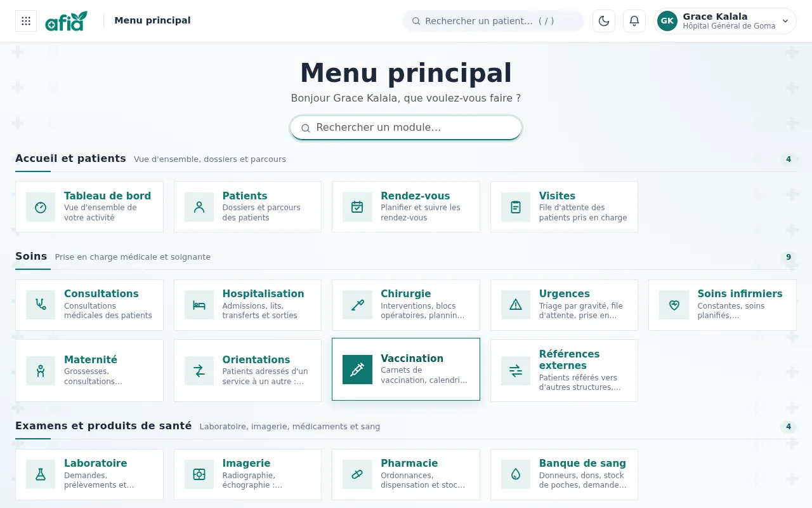Image resolution: width=812 pixels, height=508 pixels.
Task: Click the Banque de sang droplet icon
Action: click(516, 474)
